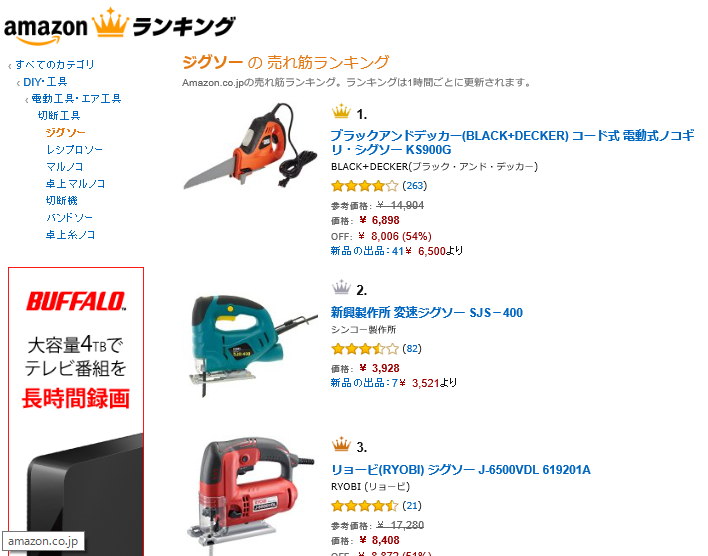Select バンドソー category

click(x=70, y=218)
